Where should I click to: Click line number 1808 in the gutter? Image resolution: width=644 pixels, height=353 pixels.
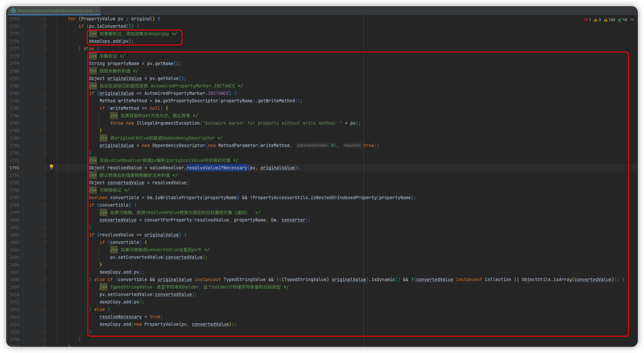click(14, 280)
